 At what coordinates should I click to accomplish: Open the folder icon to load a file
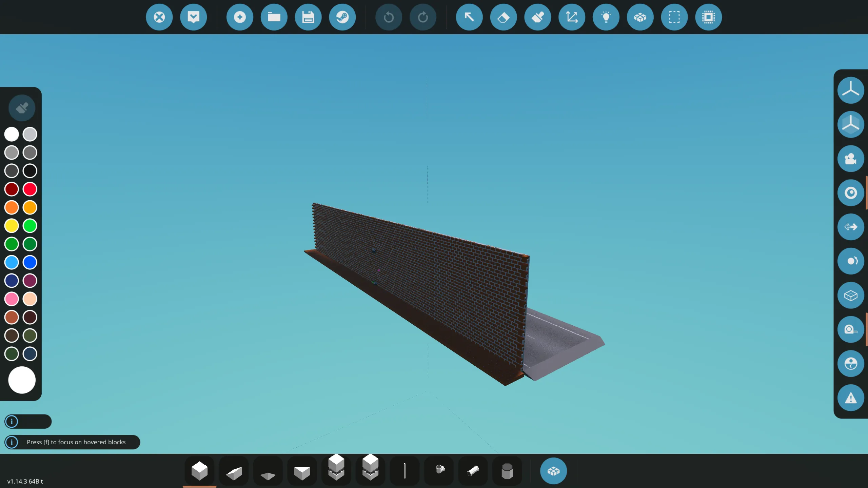click(274, 17)
